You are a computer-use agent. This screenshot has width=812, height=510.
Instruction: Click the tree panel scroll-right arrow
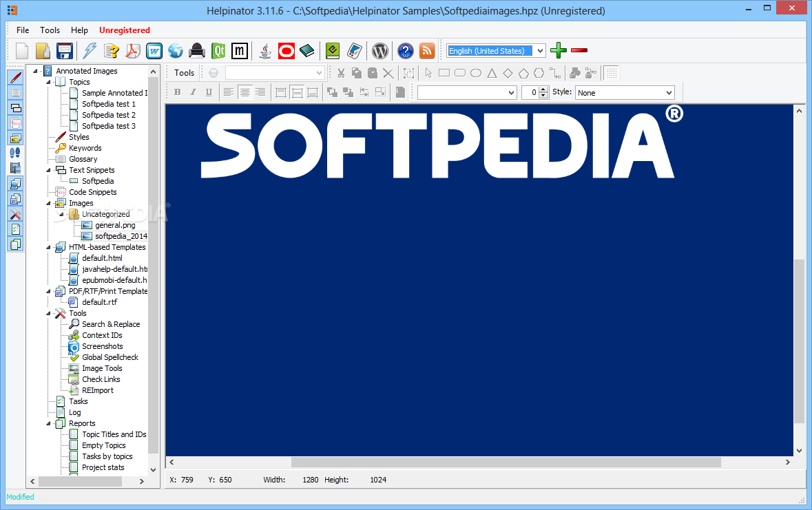click(x=141, y=482)
